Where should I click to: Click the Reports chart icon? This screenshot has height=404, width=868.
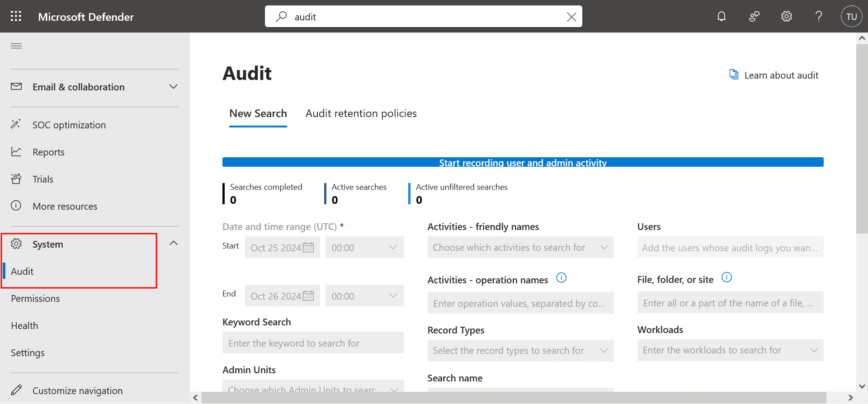click(16, 151)
